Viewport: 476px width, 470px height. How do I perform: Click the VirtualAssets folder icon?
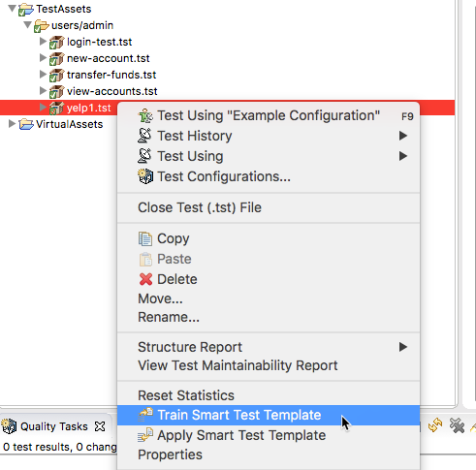[26, 124]
